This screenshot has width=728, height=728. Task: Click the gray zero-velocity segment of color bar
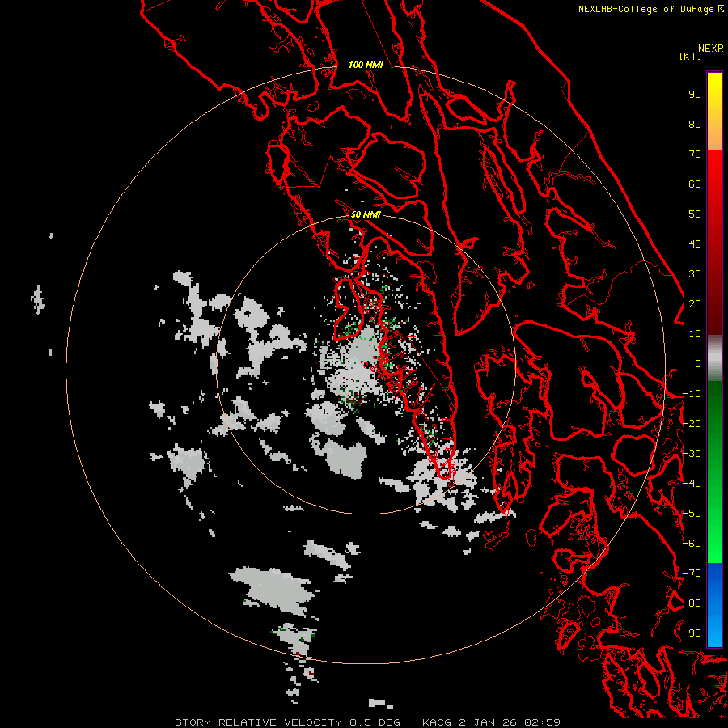click(714, 358)
